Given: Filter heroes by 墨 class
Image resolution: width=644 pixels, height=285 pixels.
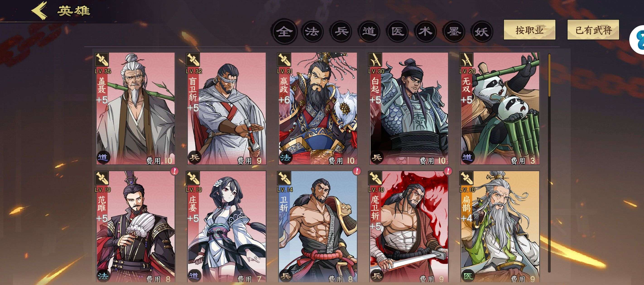Looking at the screenshot, I should pos(454,32).
